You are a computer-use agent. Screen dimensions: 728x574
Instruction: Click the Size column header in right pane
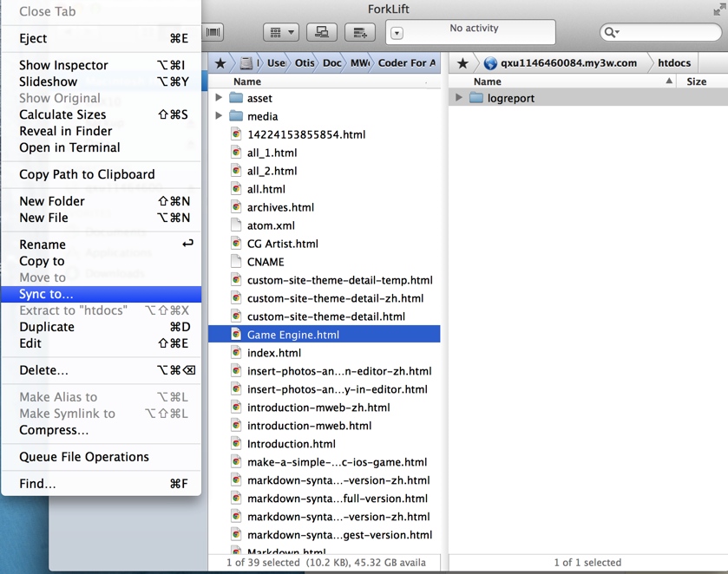(x=703, y=82)
